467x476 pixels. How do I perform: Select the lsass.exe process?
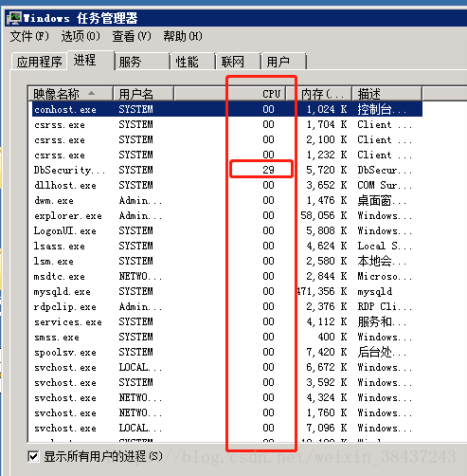pos(227,246)
